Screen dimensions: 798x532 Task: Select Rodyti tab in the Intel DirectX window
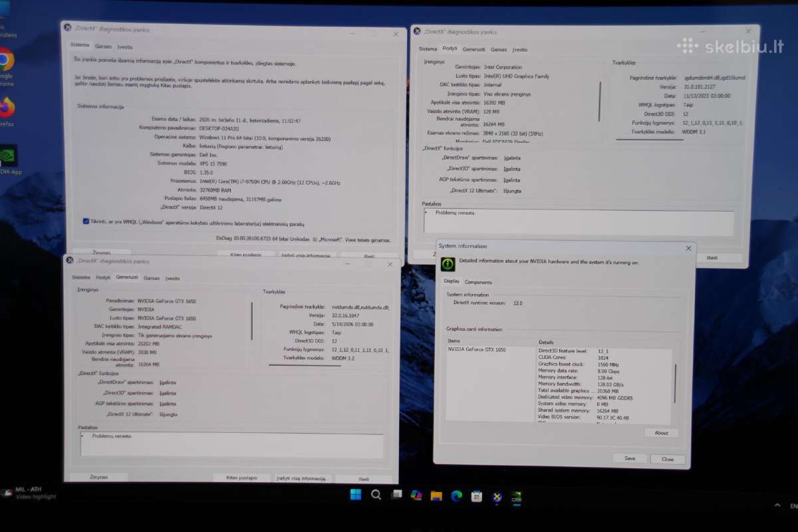click(x=450, y=49)
